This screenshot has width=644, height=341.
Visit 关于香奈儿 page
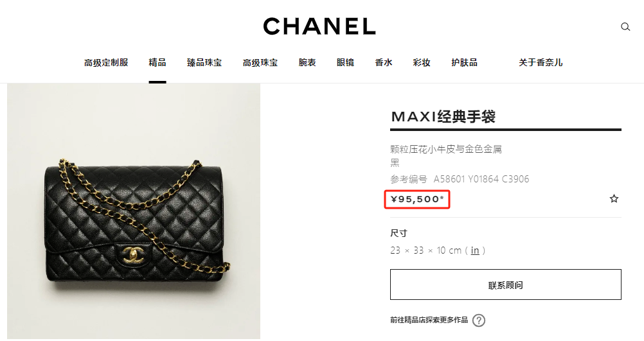541,63
